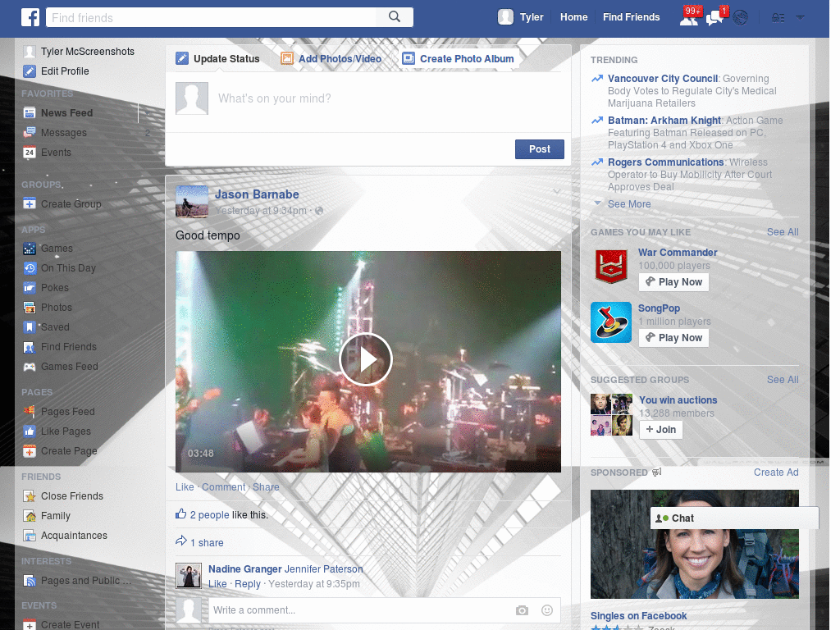Open Photos in the sidebar
This screenshot has width=840, height=630.
pos(57,308)
